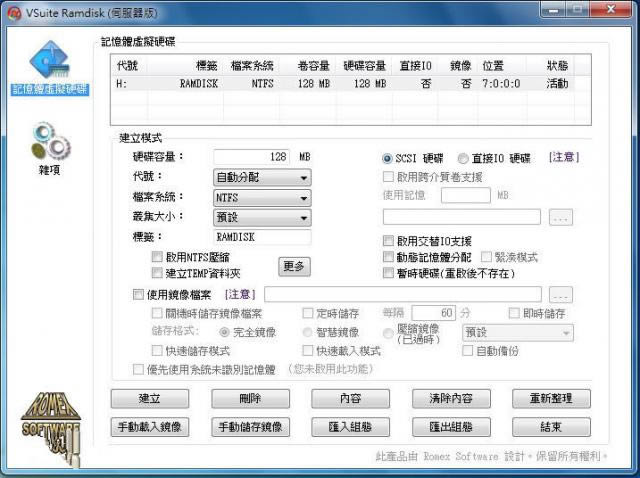Image resolution: width=640 pixels, height=478 pixels.
Task: Click the 匯出組態 button
Action: [x=451, y=427]
